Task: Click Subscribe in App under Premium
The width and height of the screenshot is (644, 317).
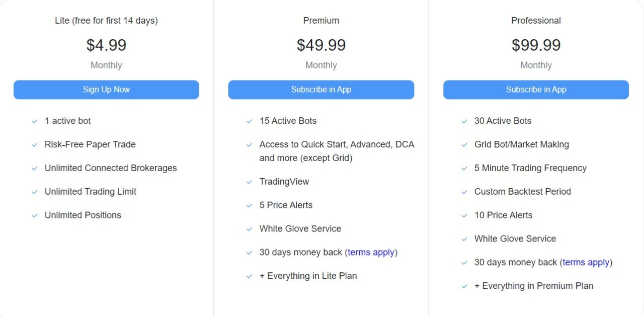Action: (x=321, y=90)
